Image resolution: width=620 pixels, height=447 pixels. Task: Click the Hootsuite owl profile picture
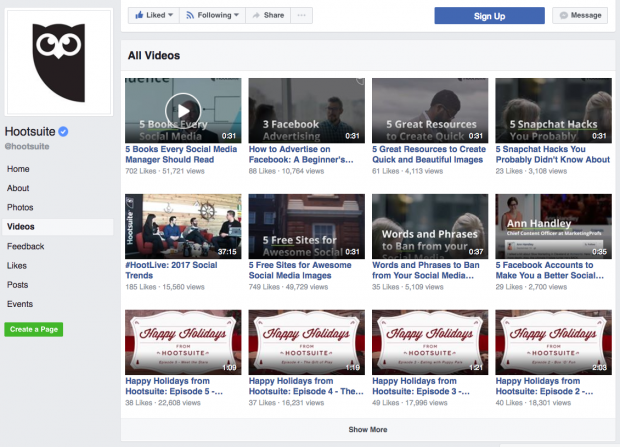click(59, 62)
